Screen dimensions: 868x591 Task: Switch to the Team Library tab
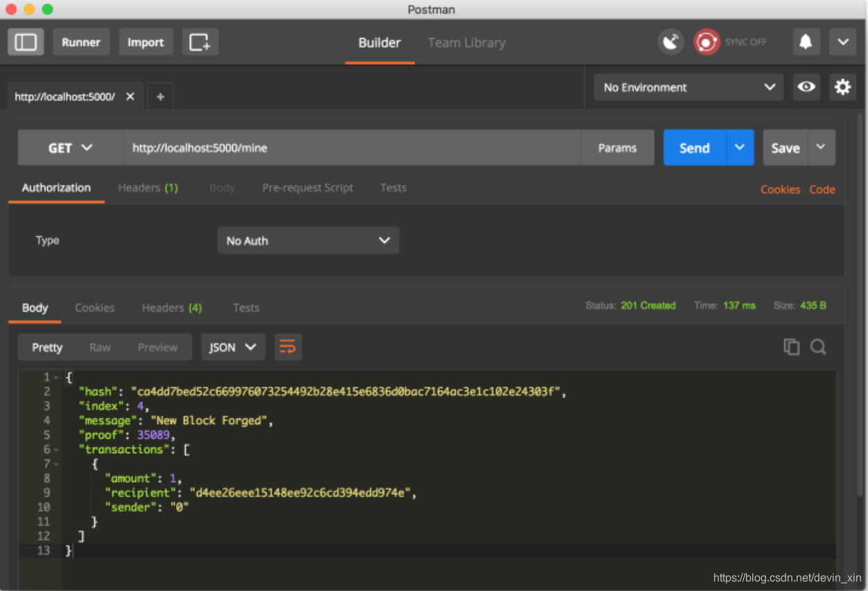(x=467, y=43)
